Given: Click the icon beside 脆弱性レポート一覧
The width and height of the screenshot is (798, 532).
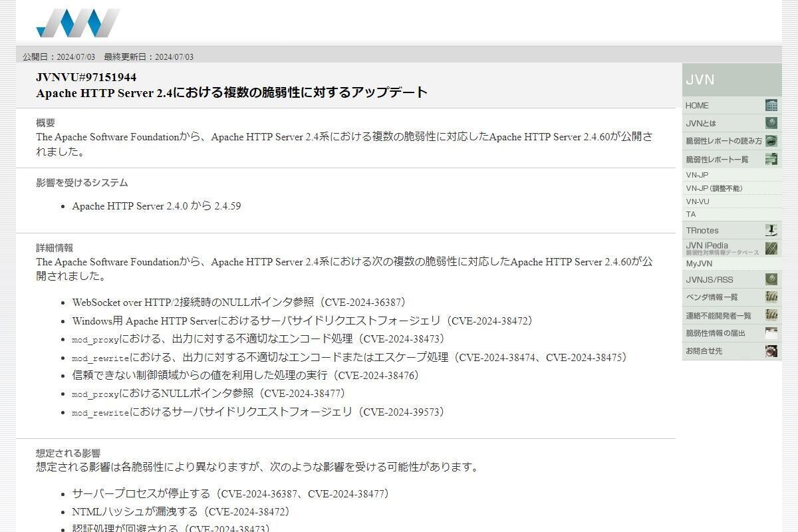Looking at the screenshot, I should (771, 159).
